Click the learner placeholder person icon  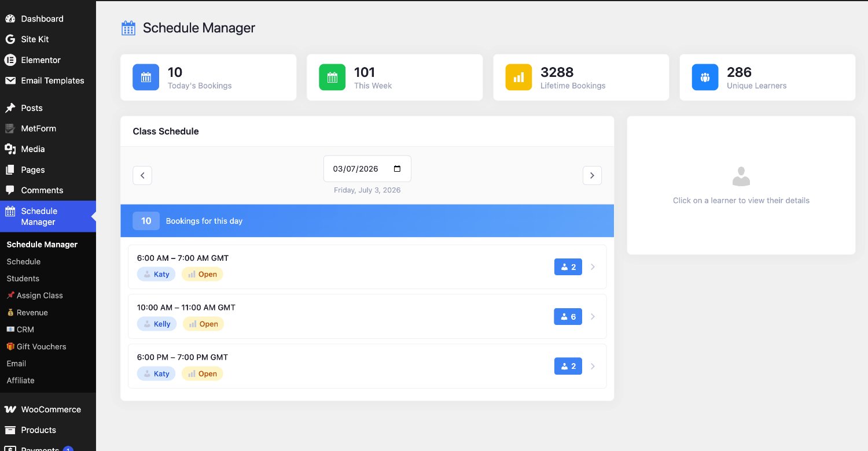(741, 176)
